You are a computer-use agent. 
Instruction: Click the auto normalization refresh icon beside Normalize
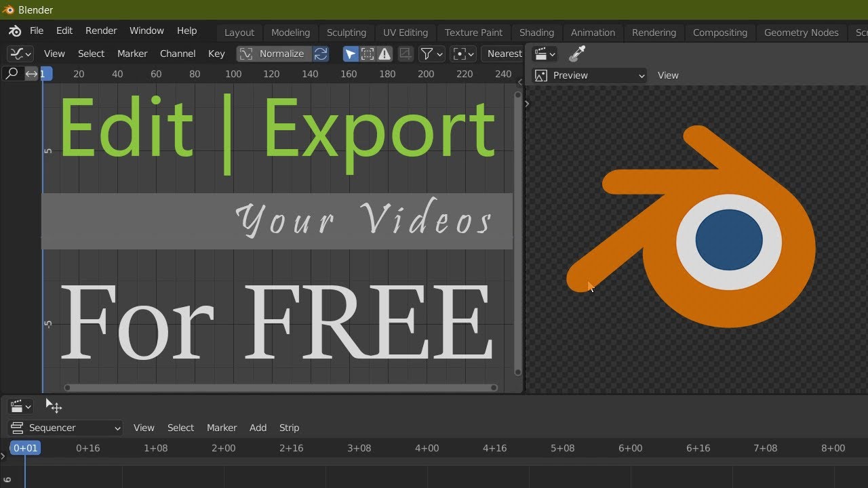tap(321, 54)
